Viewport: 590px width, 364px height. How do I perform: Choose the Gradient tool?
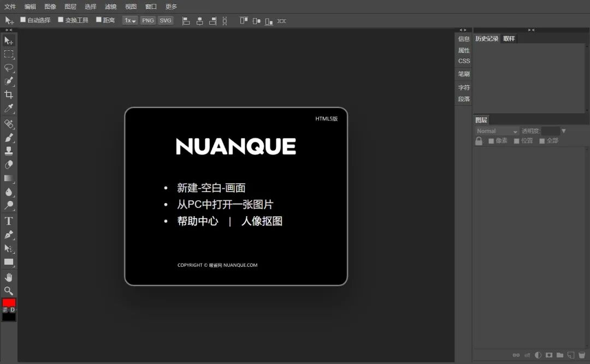click(x=9, y=178)
